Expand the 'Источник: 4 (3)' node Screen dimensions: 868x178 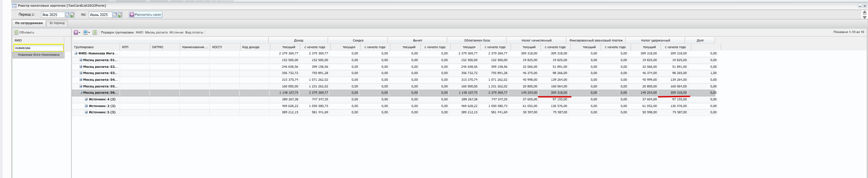pyautogui.click(x=87, y=99)
